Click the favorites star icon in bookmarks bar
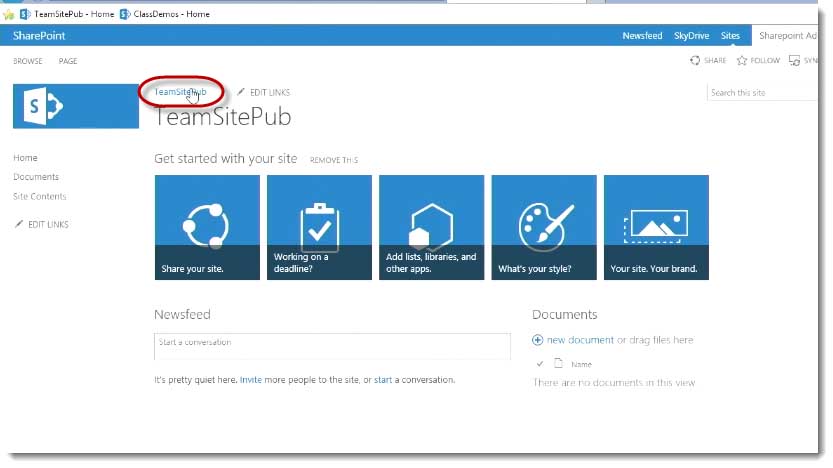The height and width of the screenshot is (468, 833). pyautogui.click(x=8, y=14)
